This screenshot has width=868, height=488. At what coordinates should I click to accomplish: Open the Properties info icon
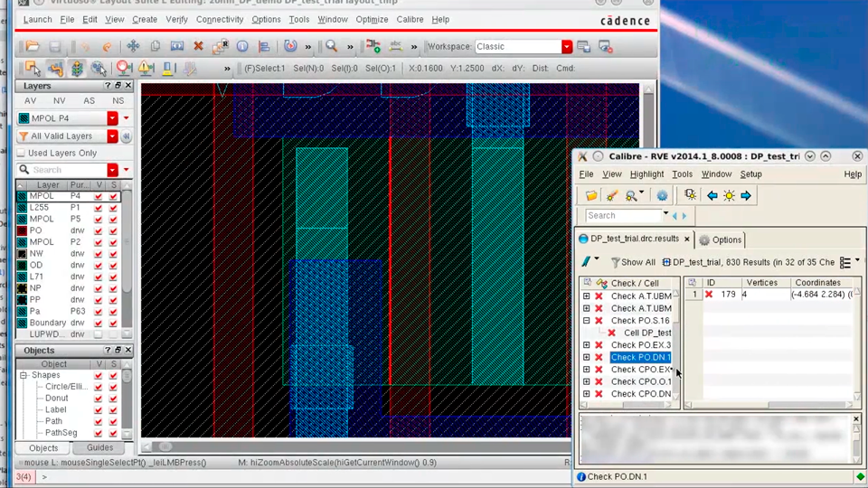[x=242, y=46]
